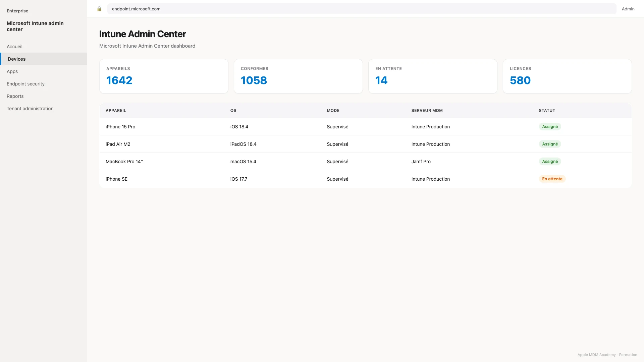
Task: Click the iOS 17.7 cell
Action: [x=238, y=179]
